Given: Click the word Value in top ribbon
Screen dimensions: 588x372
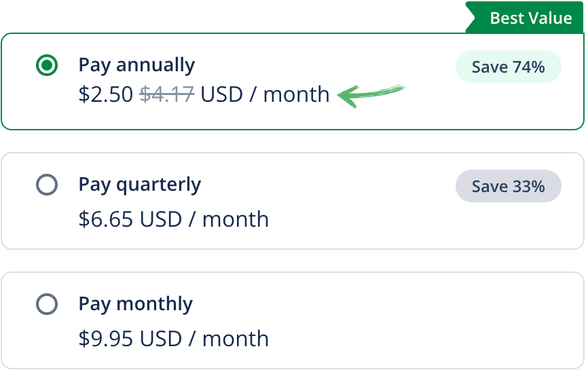Looking at the screenshot, I should point(550,18).
